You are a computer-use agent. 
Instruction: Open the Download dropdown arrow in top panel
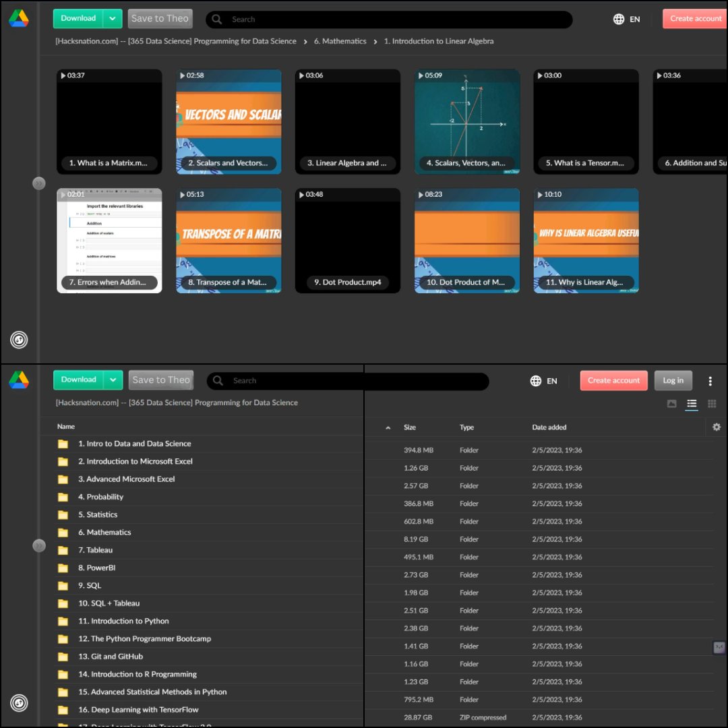(x=113, y=19)
